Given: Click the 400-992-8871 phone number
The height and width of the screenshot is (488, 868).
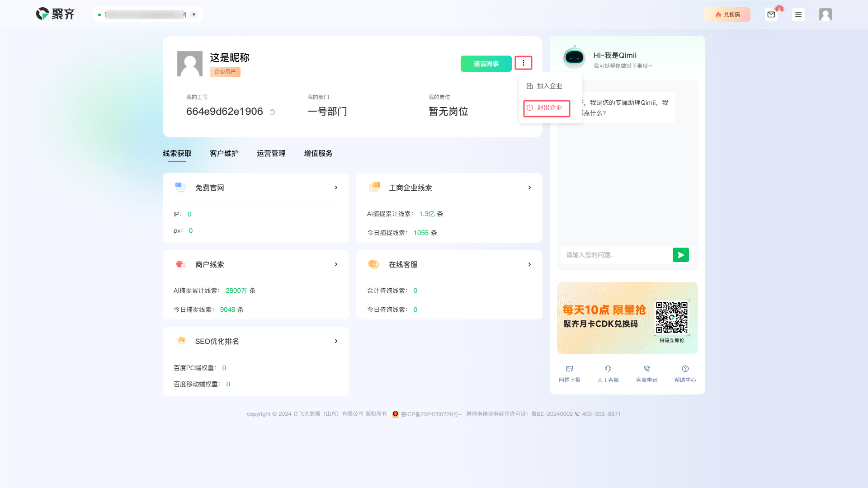Looking at the screenshot, I should point(601,414).
